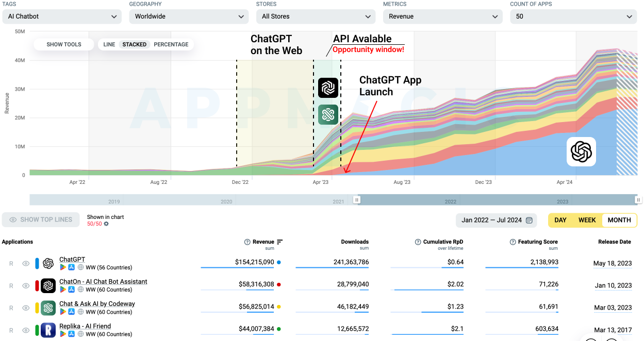
Task: Open App Store icon under ChatOn
Action: (72, 289)
